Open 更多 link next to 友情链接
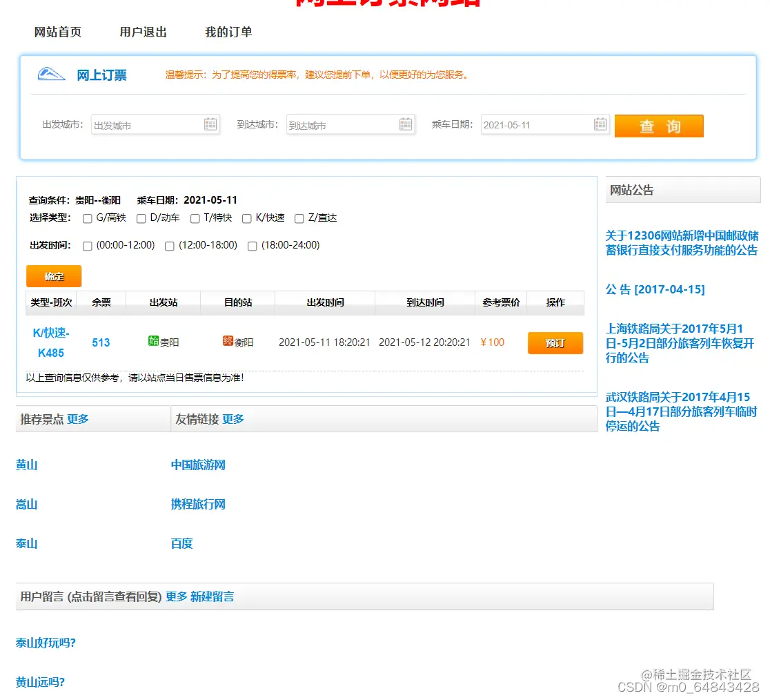The width and height of the screenshot is (770, 700). click(233, 419)
